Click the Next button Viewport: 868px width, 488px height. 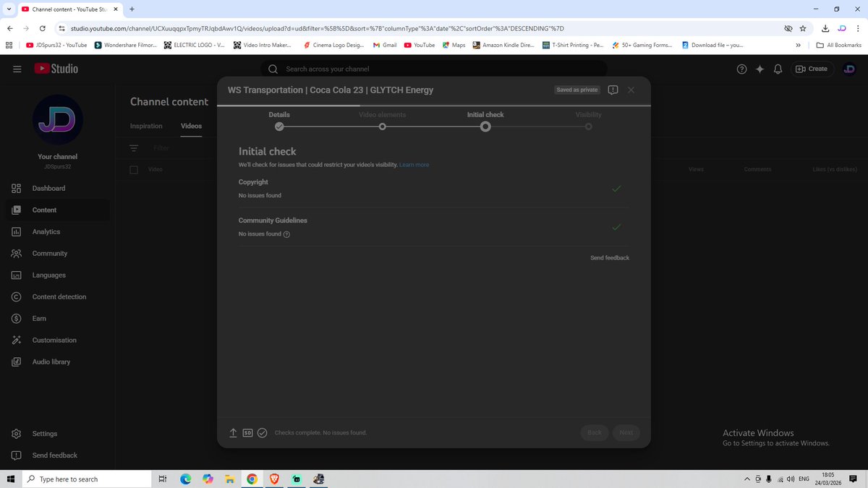click(x=626, y=432)
